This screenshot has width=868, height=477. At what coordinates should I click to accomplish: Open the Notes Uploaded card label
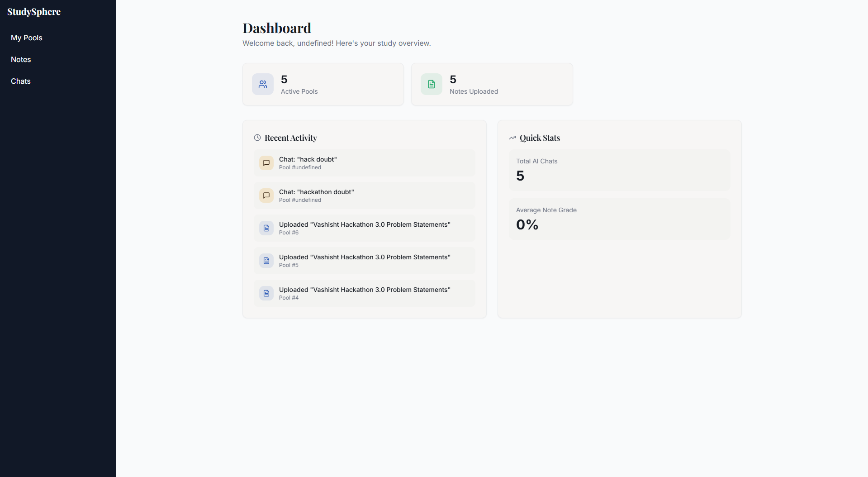(474, 91)
